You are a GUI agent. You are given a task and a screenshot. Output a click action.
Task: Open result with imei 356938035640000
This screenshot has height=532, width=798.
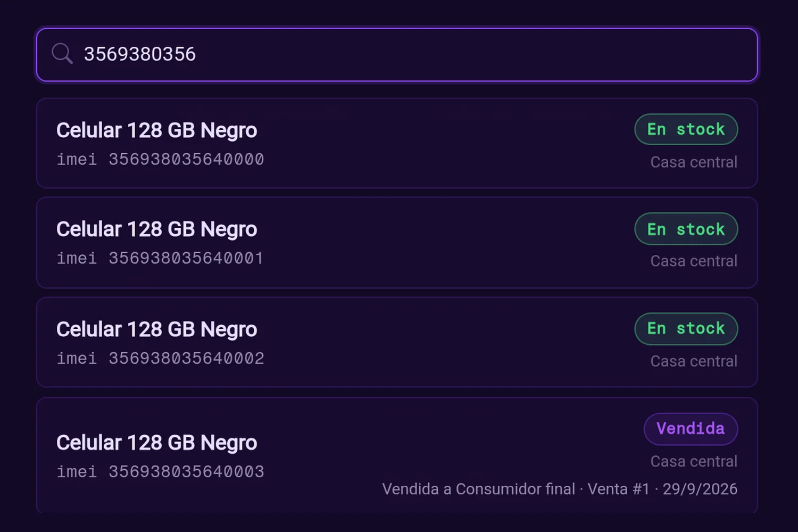pyautogui.click(x=397, y=143)
